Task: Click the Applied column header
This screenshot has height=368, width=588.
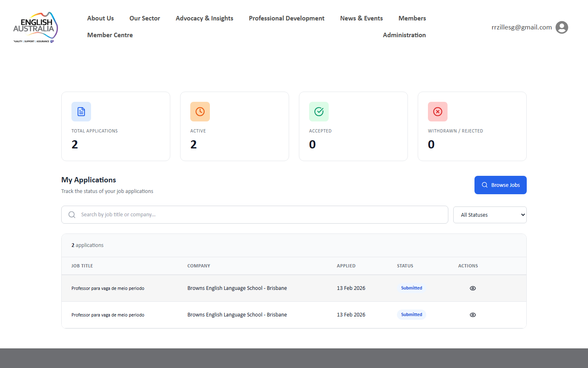Action: [x=346, y=266]
